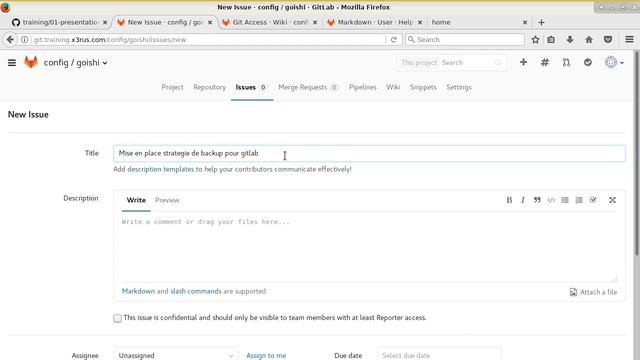
Task: Click the Attach a file link
Action: (x=593, y=292)
